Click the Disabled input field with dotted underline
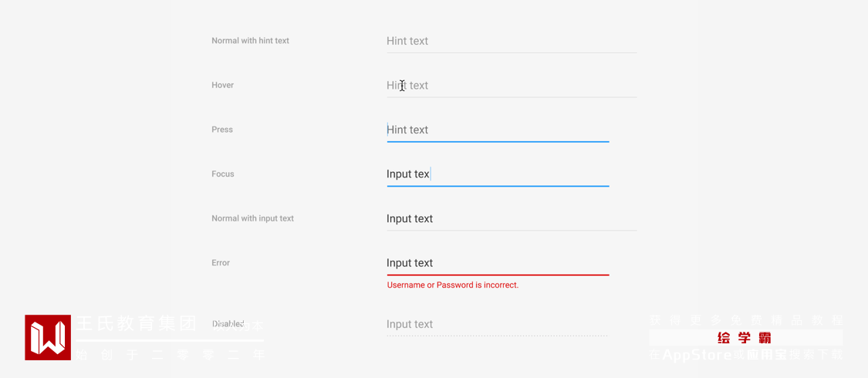Viewport: 868px width, 378px height. point(498,325)
